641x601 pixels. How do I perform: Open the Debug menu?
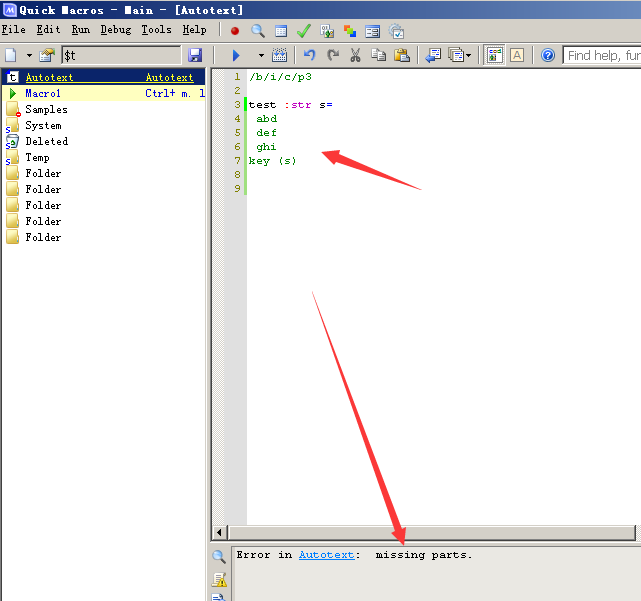click(x=115, y=30)
